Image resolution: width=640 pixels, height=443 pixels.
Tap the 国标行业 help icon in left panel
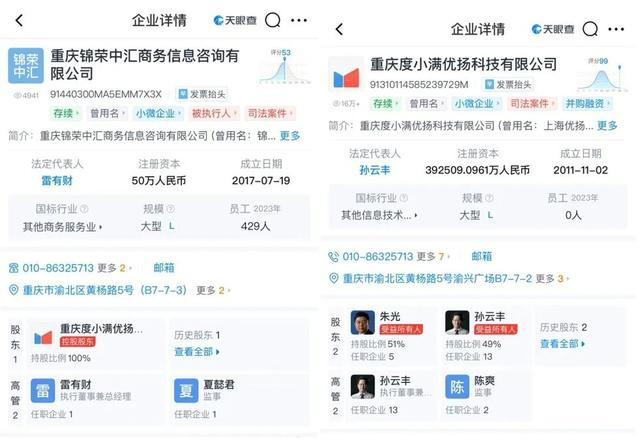[x=84, y=209]
